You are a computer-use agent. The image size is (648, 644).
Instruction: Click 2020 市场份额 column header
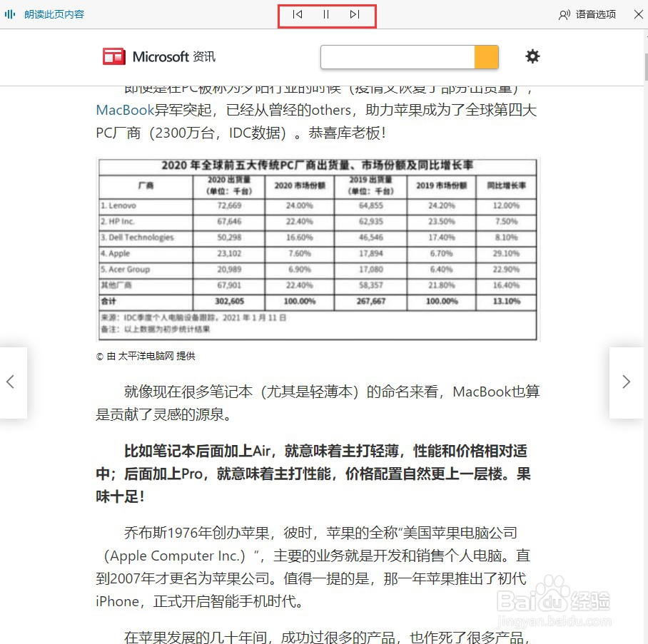coord(300,185)
